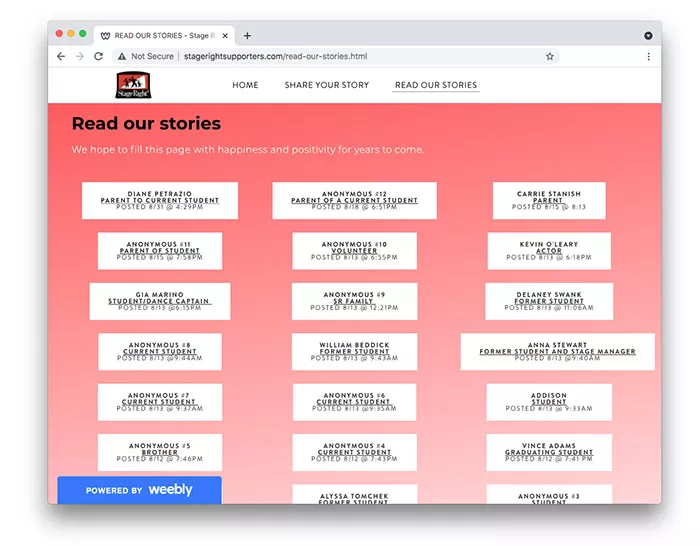
Task: Click the Not Secure warning icon
Action: point(123,57)
